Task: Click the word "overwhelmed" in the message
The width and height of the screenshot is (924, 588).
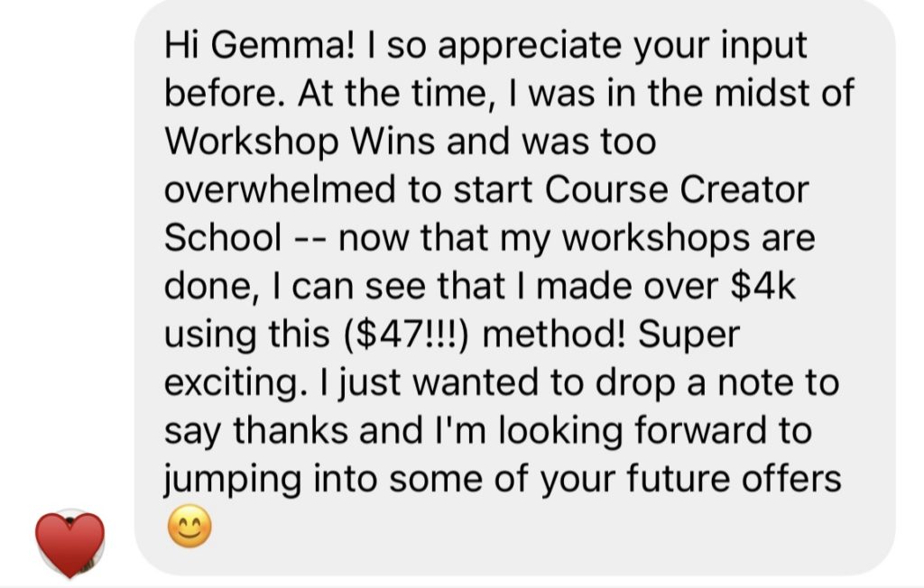Action: (x=280, y=189)
